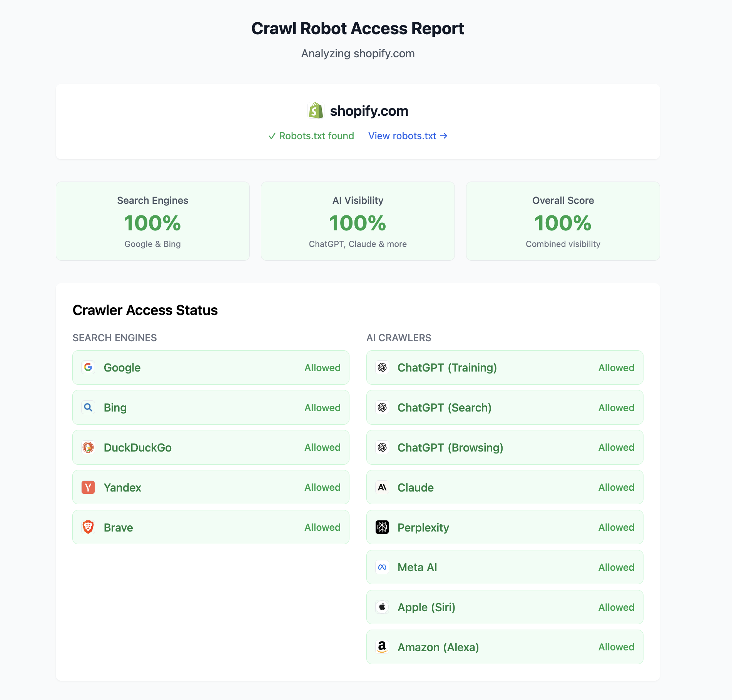The height and width of the screenshot is (700, 732).
Task: Click the ChatGPT (Training) OpenAI icon
Action: pyautogui.click(x=382, y=367)
